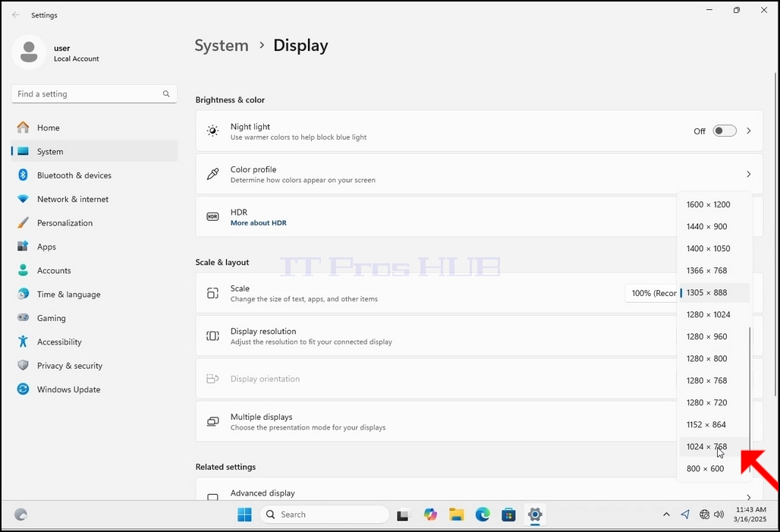Click the taskbar Search box
The height and width of the screenshot is (532, 780).
click(324, 515)
